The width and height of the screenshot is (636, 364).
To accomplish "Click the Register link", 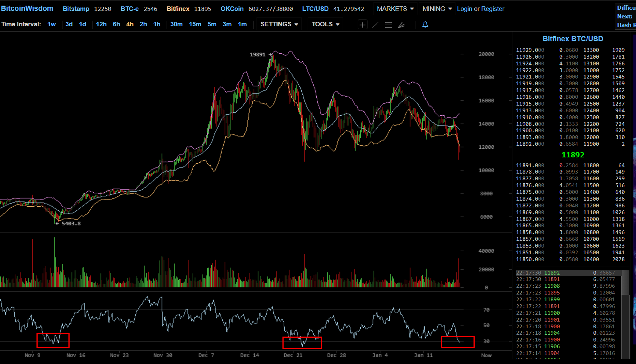I will pyautogui.click(x=493, y=9).
